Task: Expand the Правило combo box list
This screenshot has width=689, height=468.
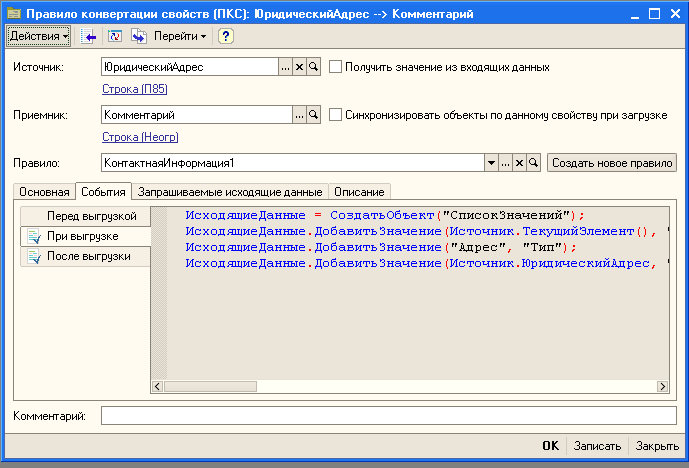Action: 491,163
